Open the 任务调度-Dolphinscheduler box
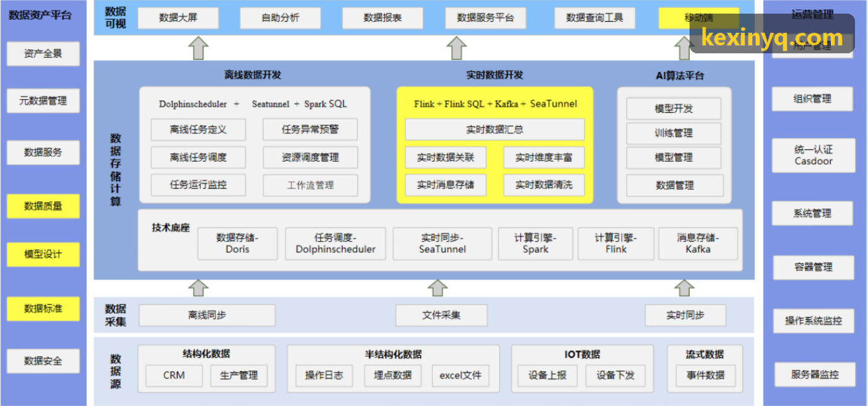 coord(336,244)
